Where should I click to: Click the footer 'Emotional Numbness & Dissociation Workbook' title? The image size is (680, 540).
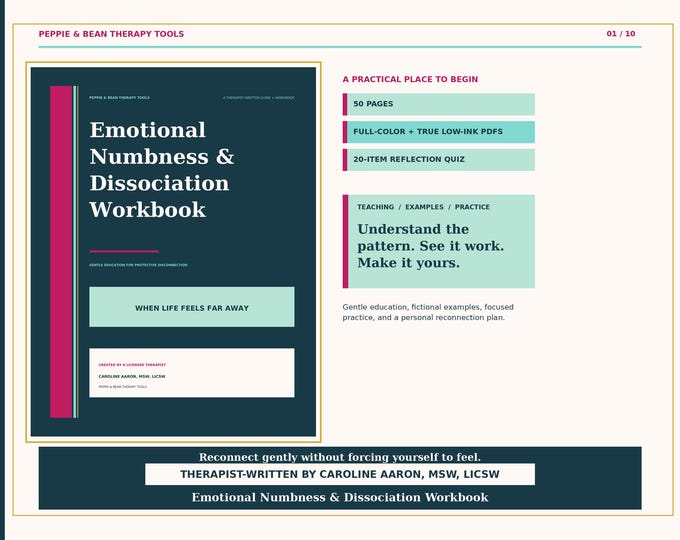point(340,497)
